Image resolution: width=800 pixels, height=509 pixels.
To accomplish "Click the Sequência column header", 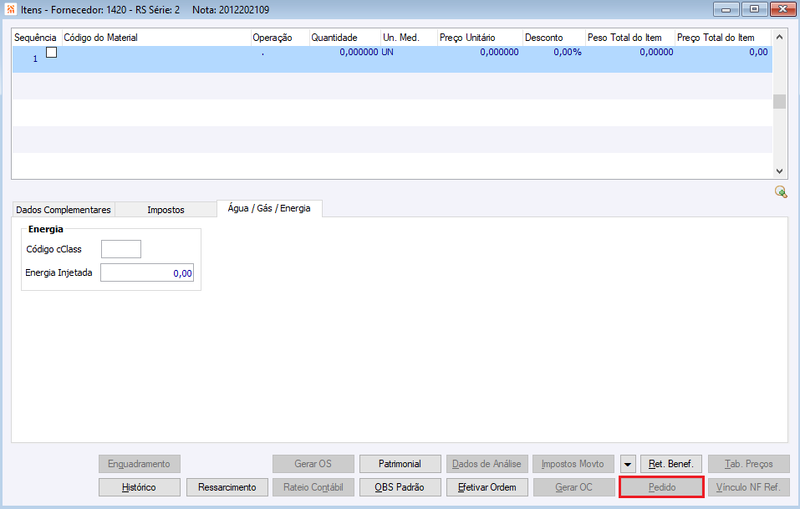I will point(35,38).
